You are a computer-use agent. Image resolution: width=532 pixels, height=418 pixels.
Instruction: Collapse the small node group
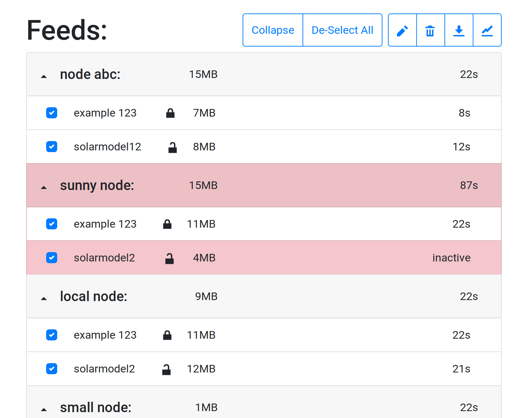tap(44, 409)
